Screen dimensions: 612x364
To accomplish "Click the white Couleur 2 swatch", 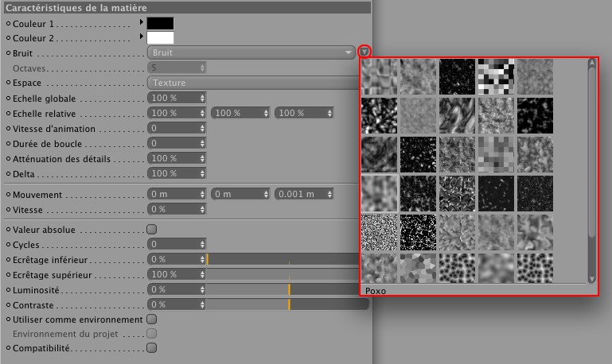I will coord(159,37).
